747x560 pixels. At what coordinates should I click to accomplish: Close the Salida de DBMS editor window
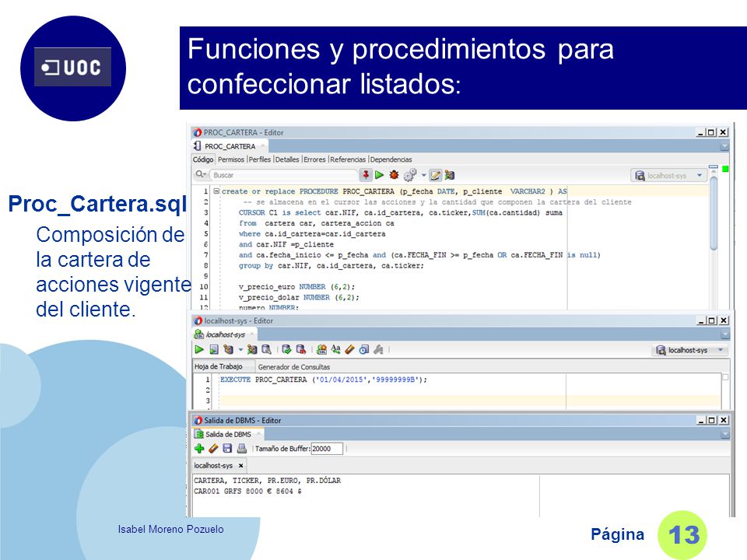pos(723,420)
